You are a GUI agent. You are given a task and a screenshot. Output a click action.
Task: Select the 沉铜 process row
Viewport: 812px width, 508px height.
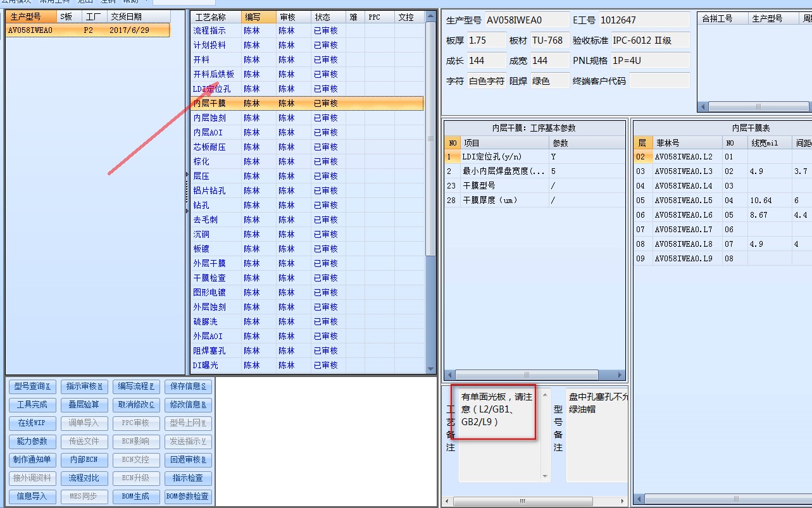[x=308, y=234]
